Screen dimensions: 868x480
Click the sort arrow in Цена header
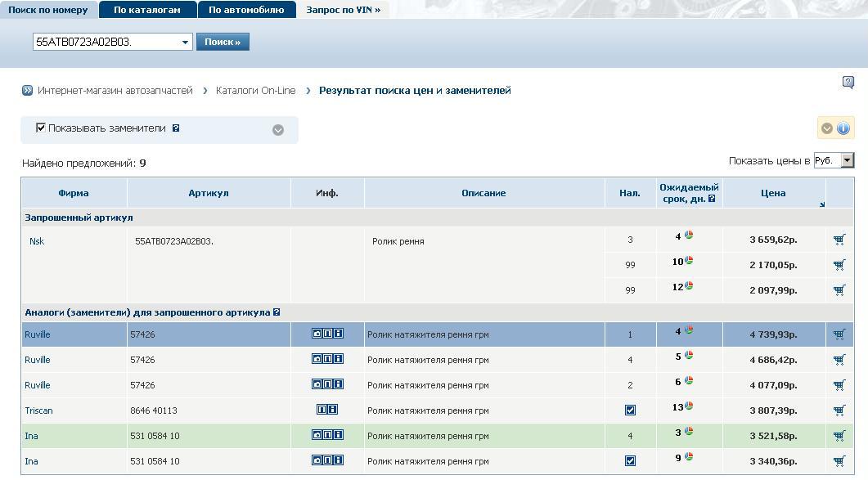pyautogui.click(x=822, y=204)
